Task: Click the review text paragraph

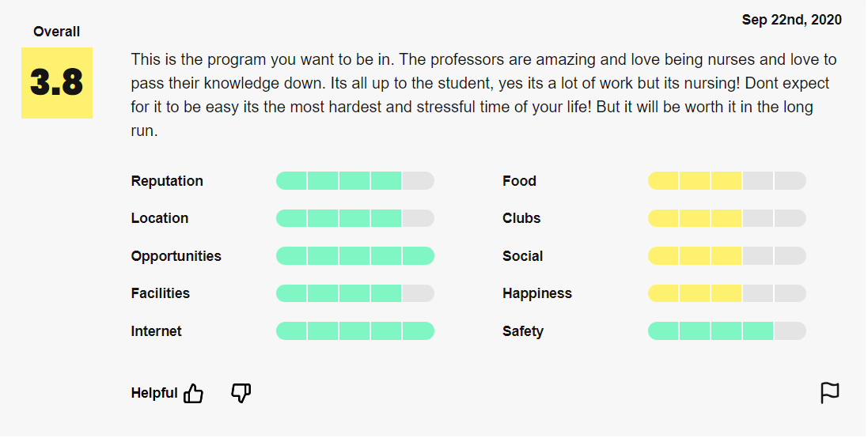Action: pos(483,95)
